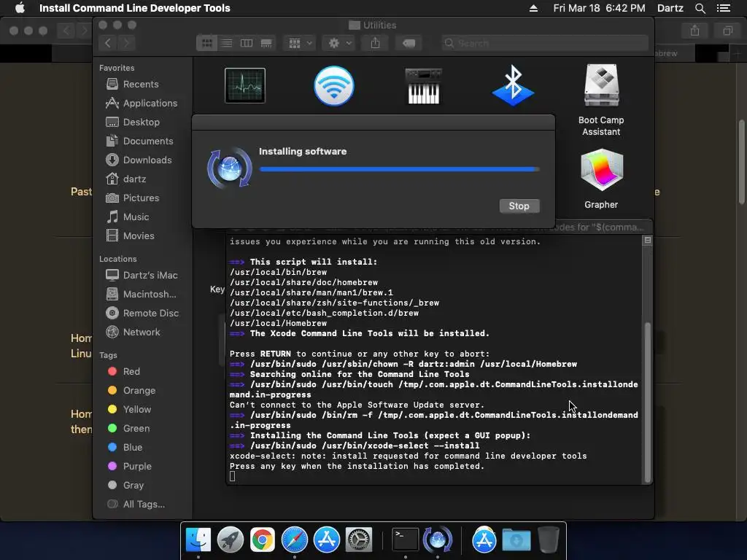
Task: Click the Installing software progress bar
Action: [399, 169]
